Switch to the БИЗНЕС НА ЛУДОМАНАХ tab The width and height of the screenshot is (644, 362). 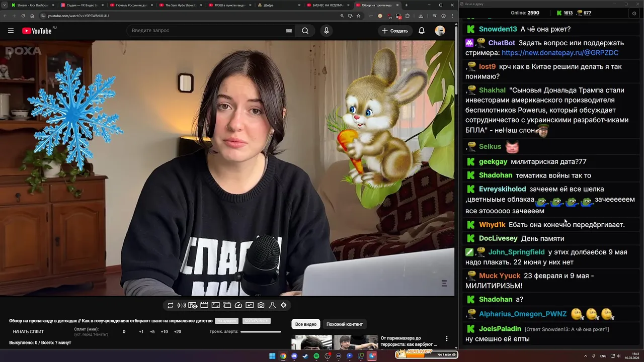point(328,5)
